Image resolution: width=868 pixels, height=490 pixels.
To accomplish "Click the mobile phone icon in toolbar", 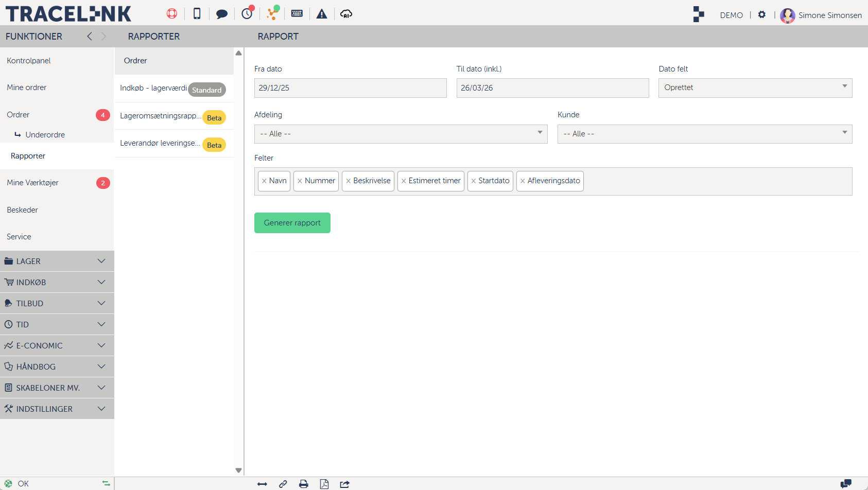I will 197,14.
